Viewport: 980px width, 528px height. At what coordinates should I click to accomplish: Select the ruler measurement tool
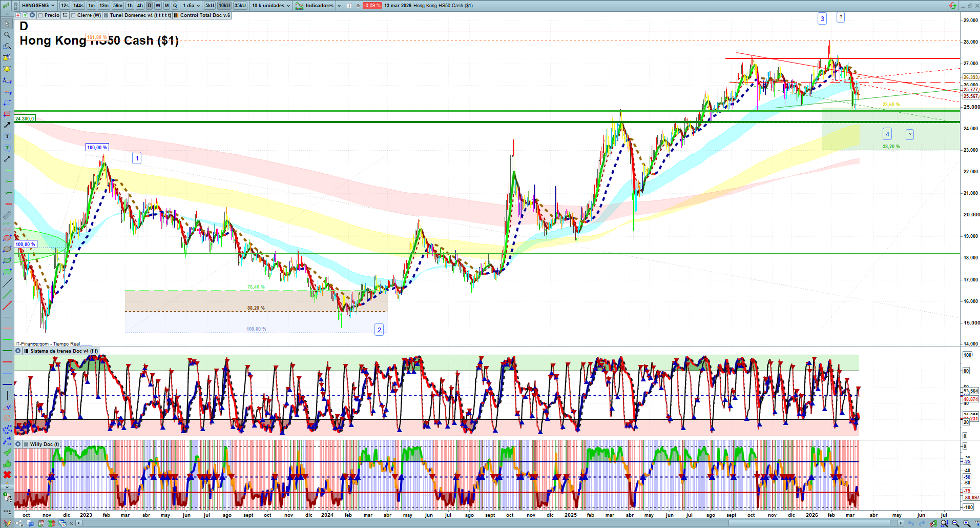point(7,215)
